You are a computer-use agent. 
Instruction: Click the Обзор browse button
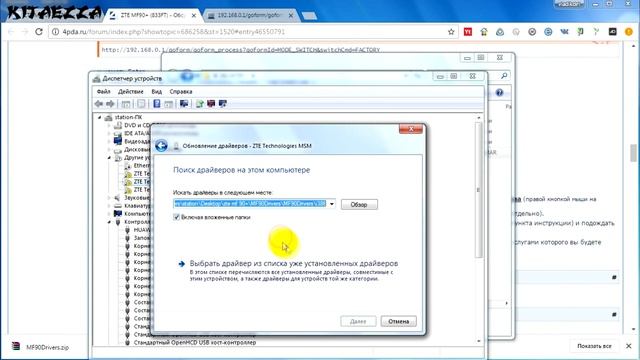point(359,204)
